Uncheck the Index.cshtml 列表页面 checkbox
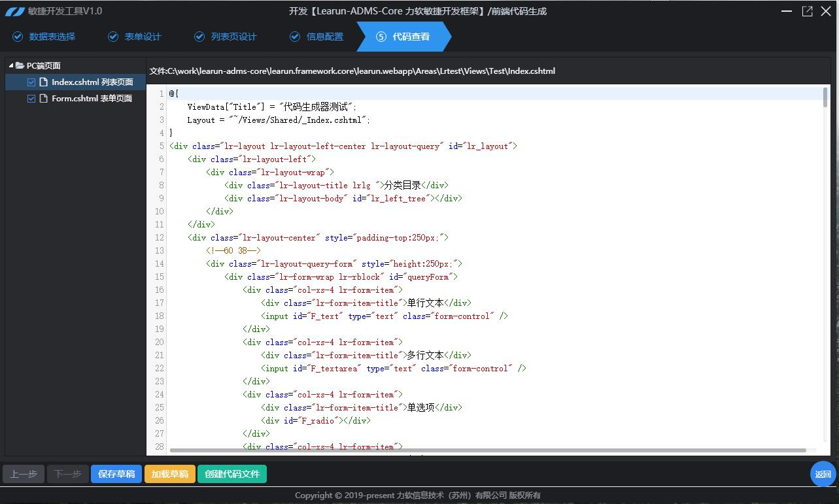Screen dimensions: 839x504 point(31,82)
